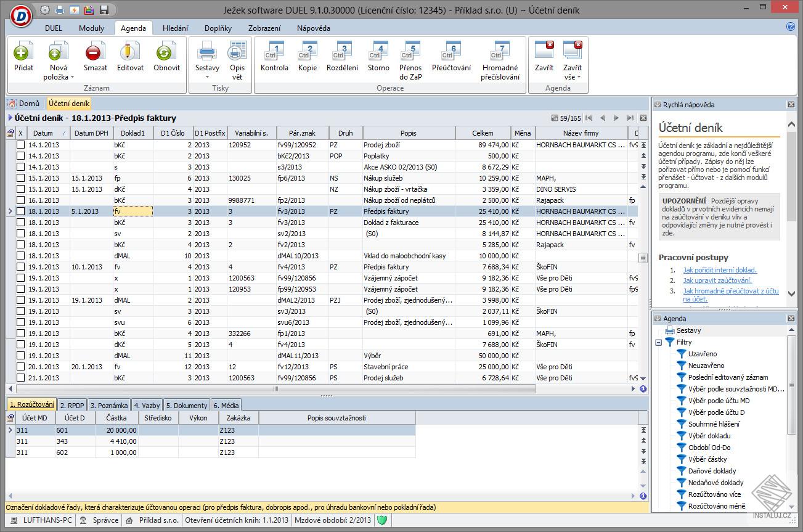Tick checkbox for Prodej zboží row 14.1.2013
803x532 pixels.
(20, 145)
